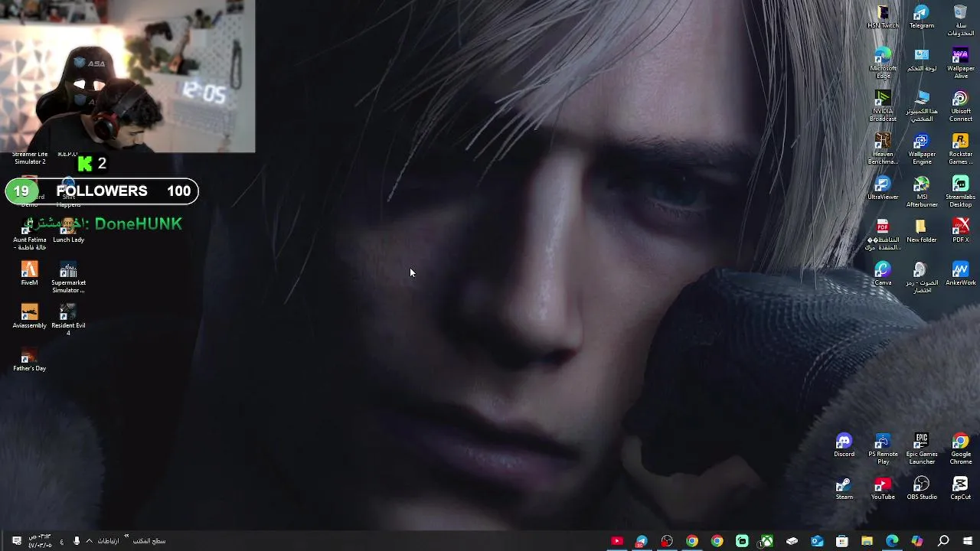This screenshot has width=980, height=551.
Task: Open the Wallpaper Engine shortcut
Action: [x=922, y=148]
